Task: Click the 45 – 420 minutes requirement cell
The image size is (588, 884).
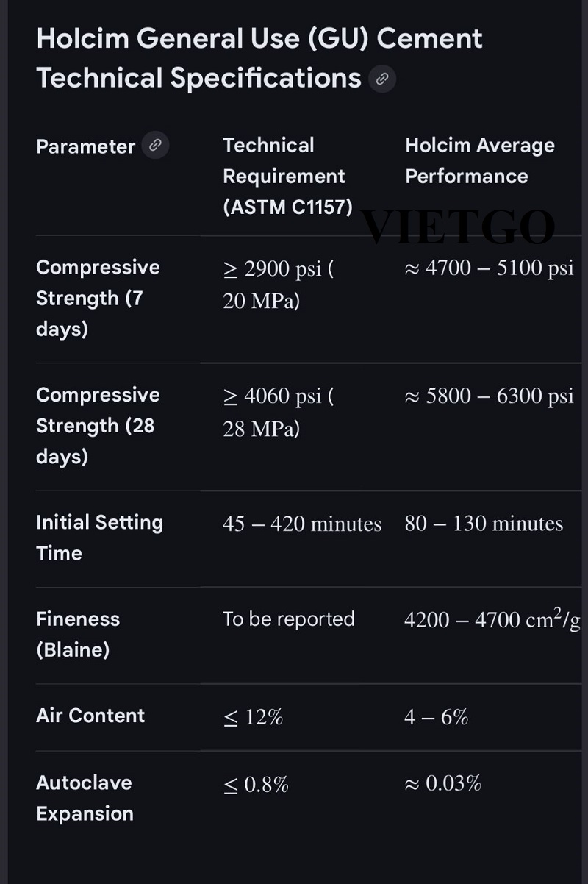Action: 302,524
